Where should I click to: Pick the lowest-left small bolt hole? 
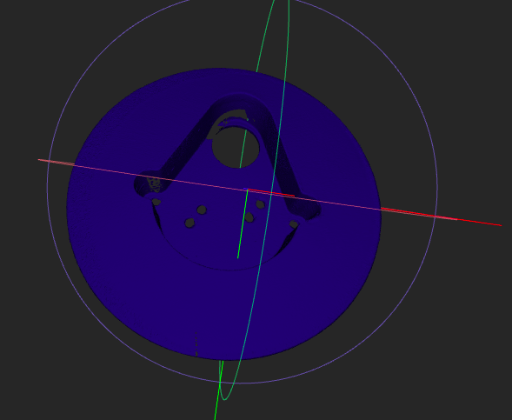[190, 223]
